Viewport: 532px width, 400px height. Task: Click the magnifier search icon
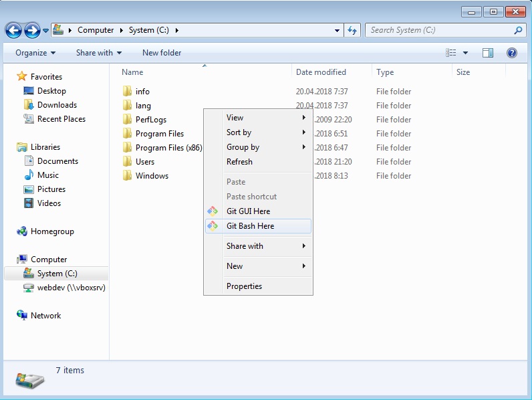[518, 30]
